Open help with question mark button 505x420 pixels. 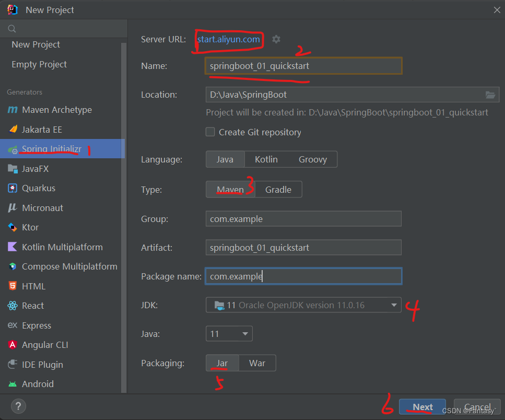18,406
